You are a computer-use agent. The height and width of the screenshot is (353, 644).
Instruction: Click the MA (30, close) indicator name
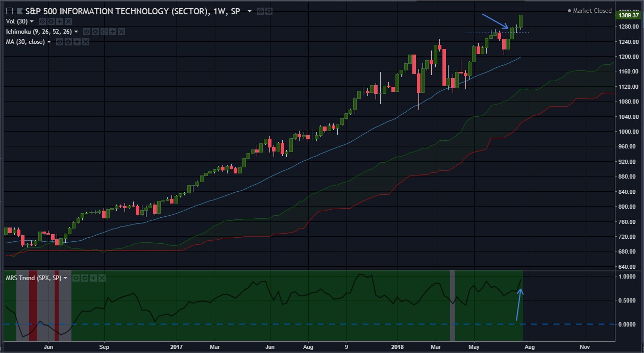[25, 42]
